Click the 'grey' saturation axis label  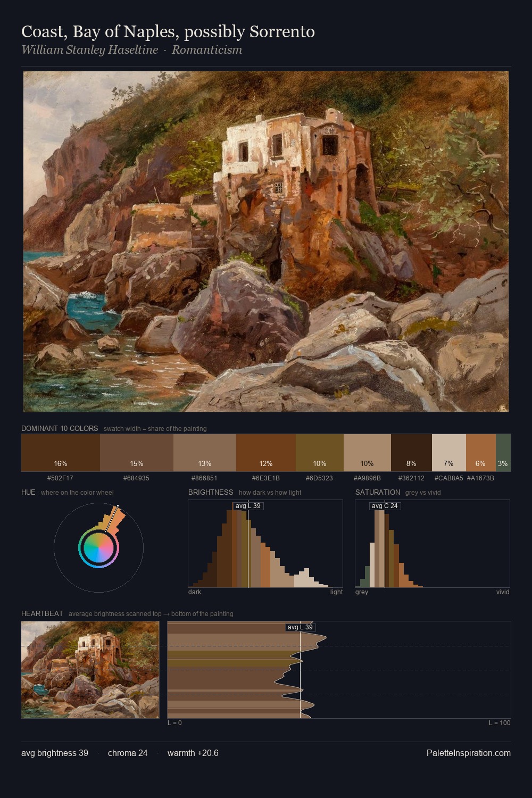coord(362,592)
